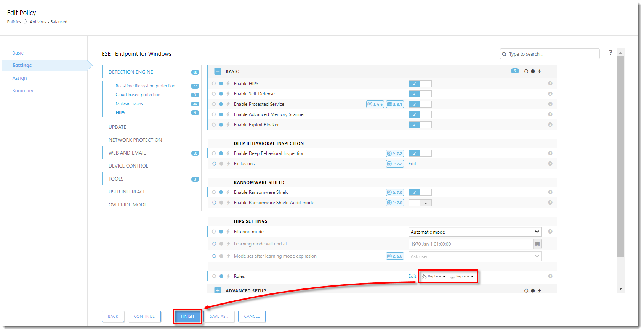
Task: Click the FINISH button
Action: pos(187,316)
